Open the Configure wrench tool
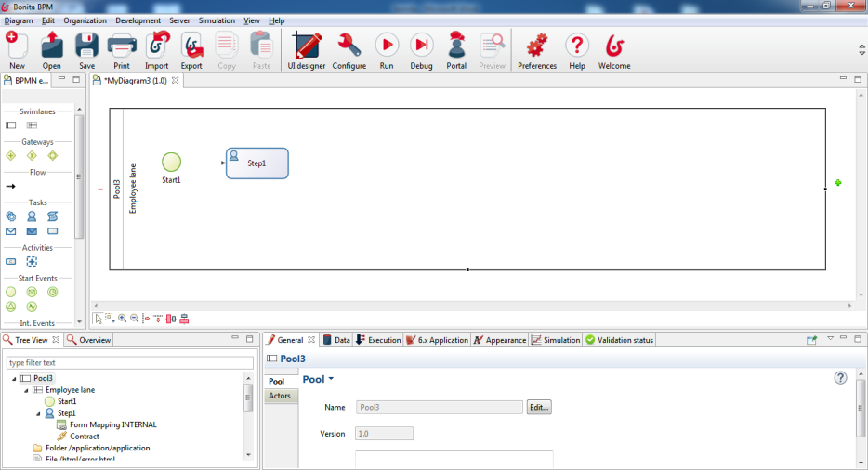This screenshot has height=470, width=868. [x=349, y=50]
